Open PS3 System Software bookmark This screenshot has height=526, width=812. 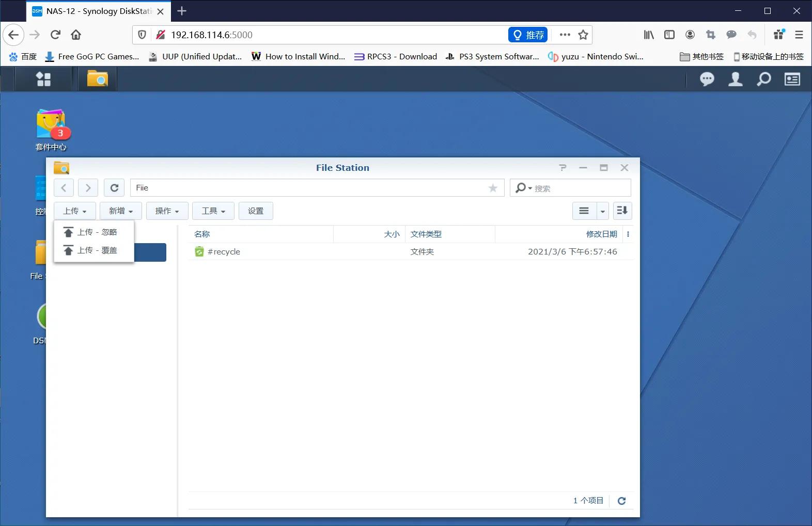[x=492, y=56]
